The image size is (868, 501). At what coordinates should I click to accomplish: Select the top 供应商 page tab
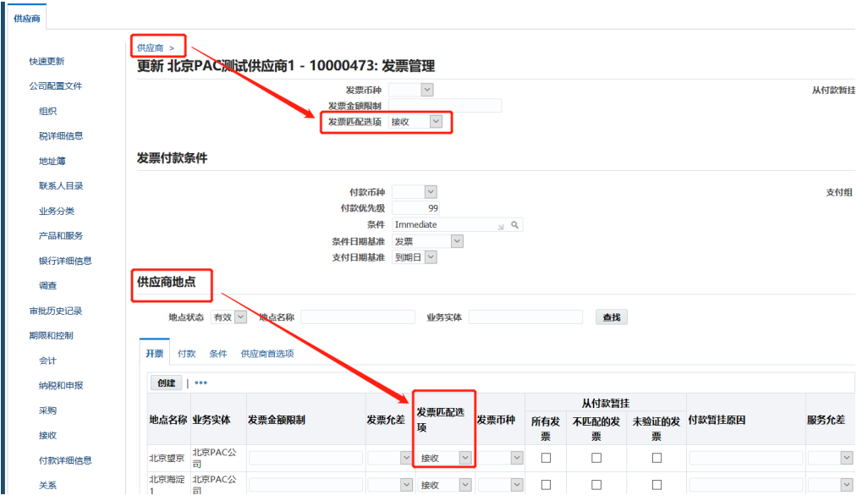26,19
